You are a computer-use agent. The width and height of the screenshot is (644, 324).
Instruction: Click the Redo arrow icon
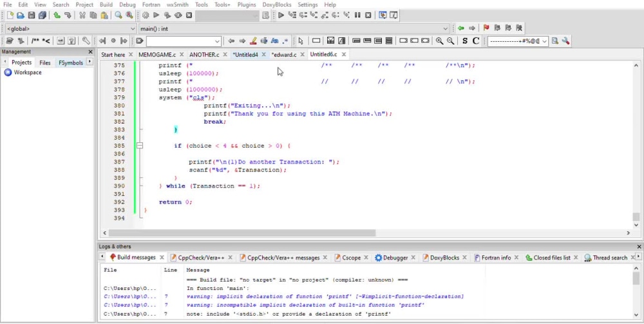click(x=68, y=15)
